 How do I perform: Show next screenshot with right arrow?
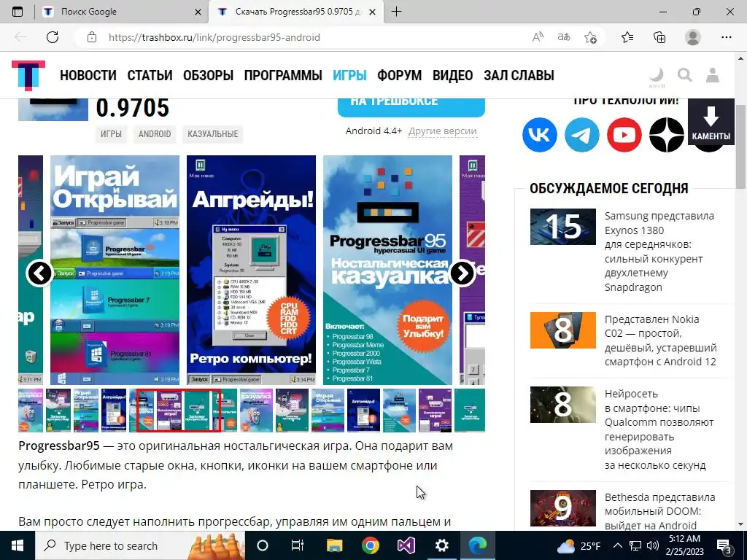(x=462, y=273)
